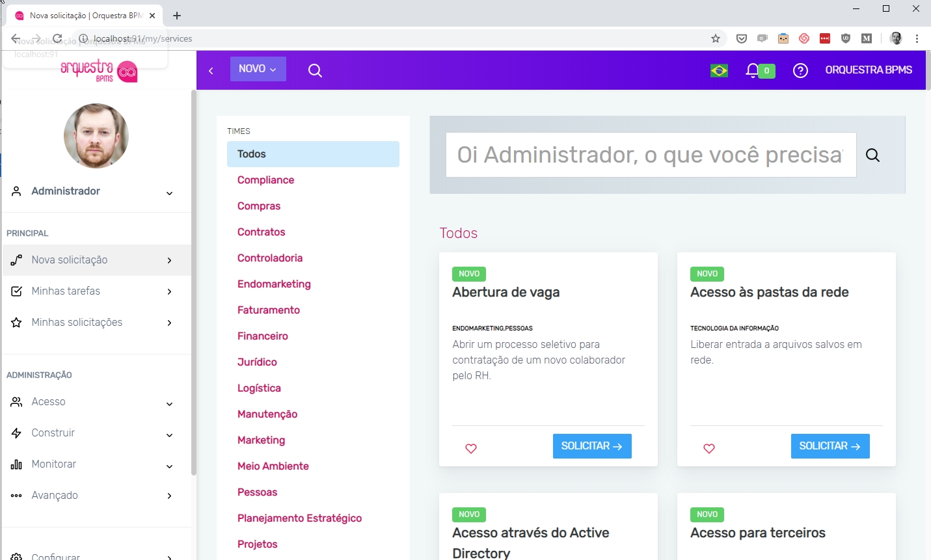The width and height of the screenshot is (931, 560).
Task: Select the Financeiro team filter
Action: point(263,336)
